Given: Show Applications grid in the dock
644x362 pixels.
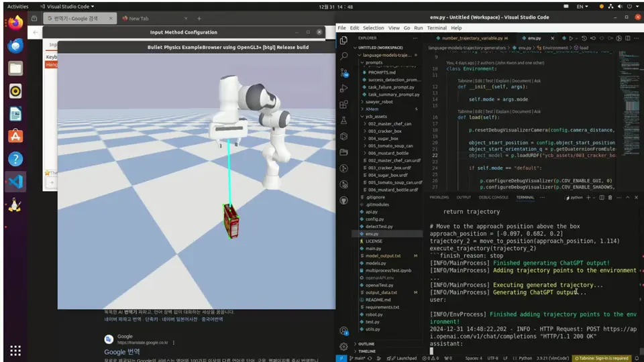Looking at the screenshot, I should [x=15, y=351].
